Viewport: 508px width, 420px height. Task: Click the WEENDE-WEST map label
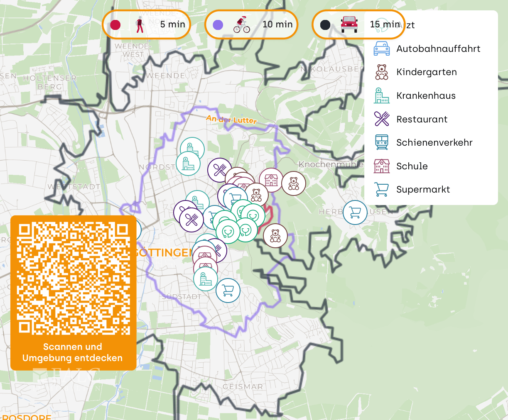click(x=132, y=50)
